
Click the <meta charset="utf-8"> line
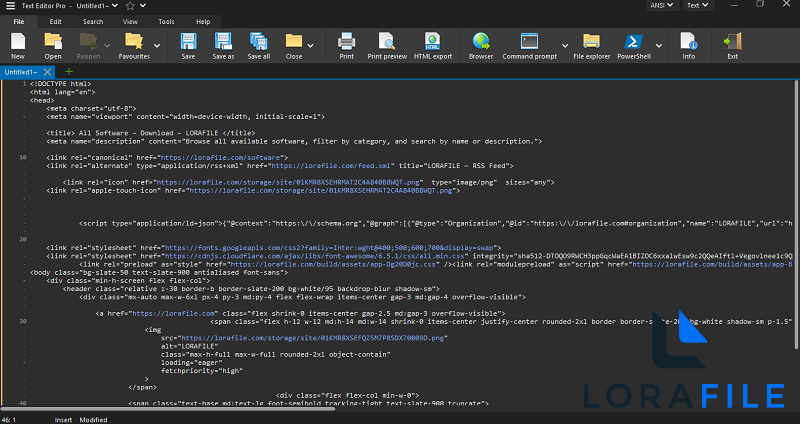[91, 109]
